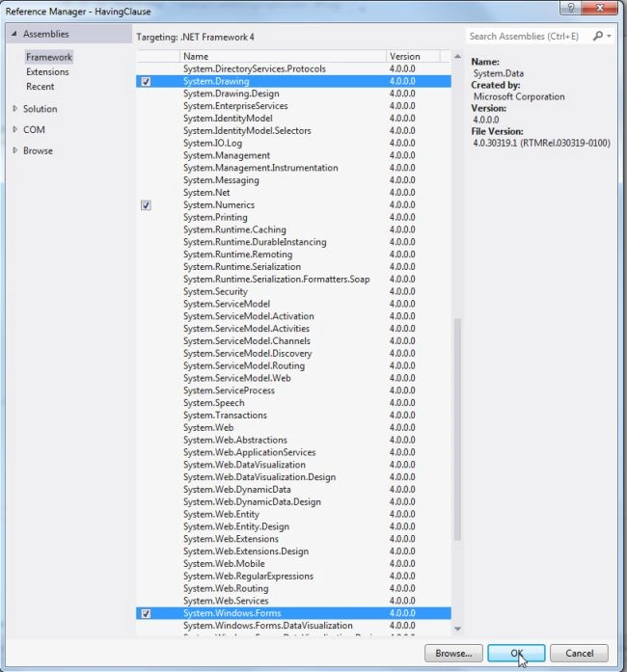Select System.IO.Log row
Viewport: 627px width, 672px height.
(x=294, y=143)
